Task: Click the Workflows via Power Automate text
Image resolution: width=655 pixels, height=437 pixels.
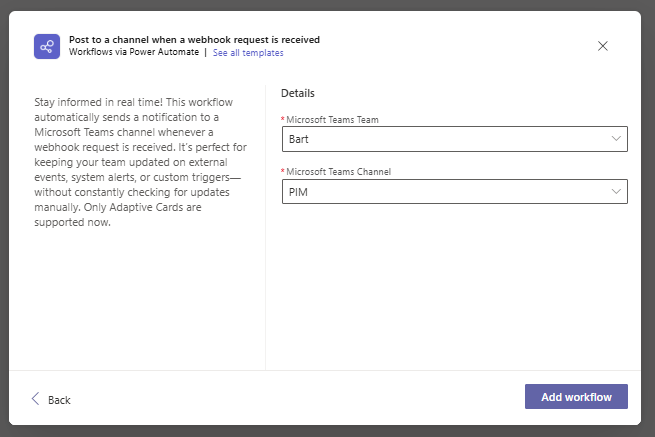Action: point(134,52)
